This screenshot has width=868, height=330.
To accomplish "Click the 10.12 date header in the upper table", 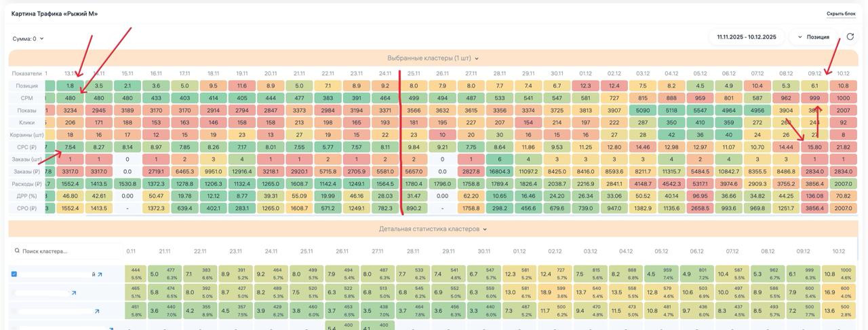I will coord(843,73).
